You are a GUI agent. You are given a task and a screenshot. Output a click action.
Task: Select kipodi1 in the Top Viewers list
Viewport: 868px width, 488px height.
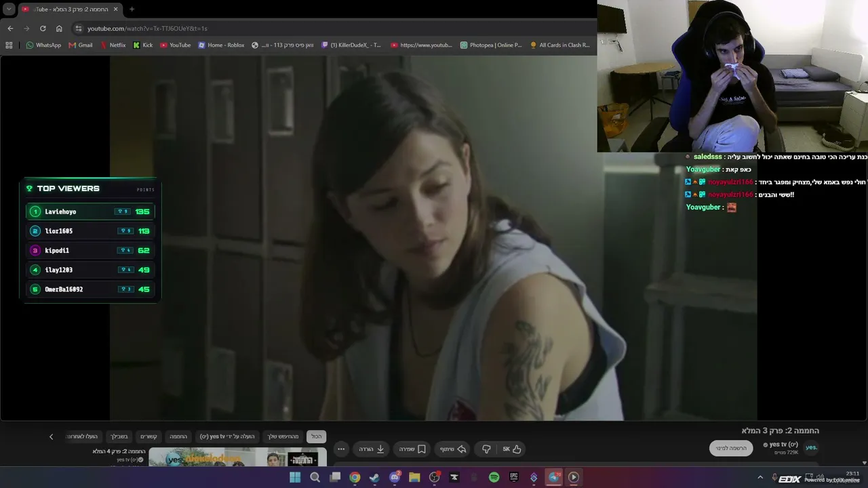[x=90, y=251]
